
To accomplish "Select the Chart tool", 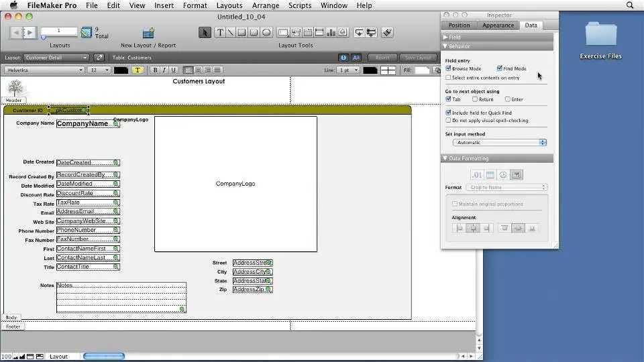I will click(331, 32).
